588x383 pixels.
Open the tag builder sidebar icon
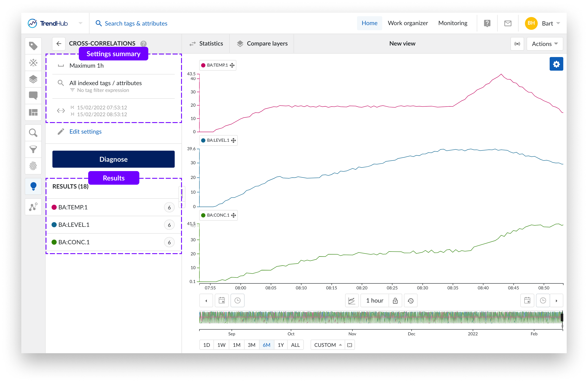(x=33, y=62)
